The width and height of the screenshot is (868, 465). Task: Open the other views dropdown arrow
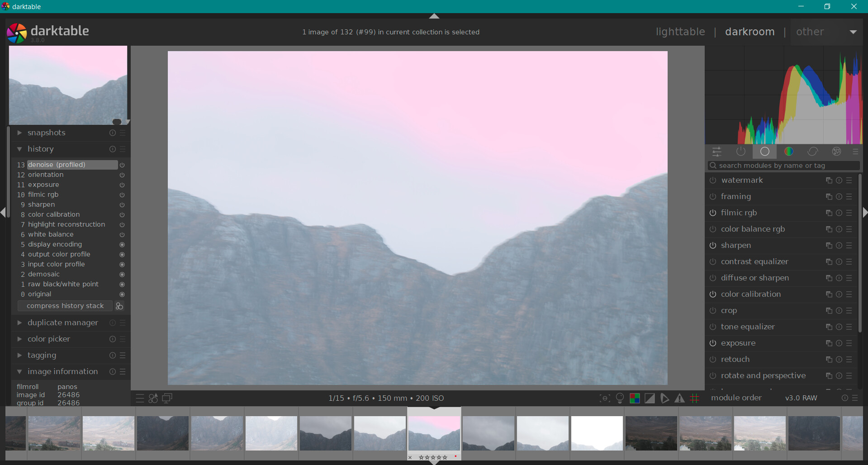coord(853,32)
